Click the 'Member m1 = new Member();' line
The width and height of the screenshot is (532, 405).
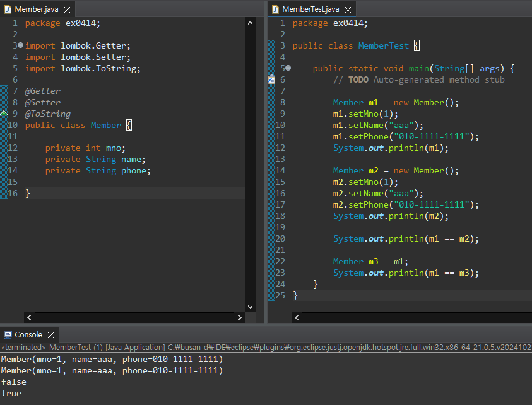(x=396, y=102)
